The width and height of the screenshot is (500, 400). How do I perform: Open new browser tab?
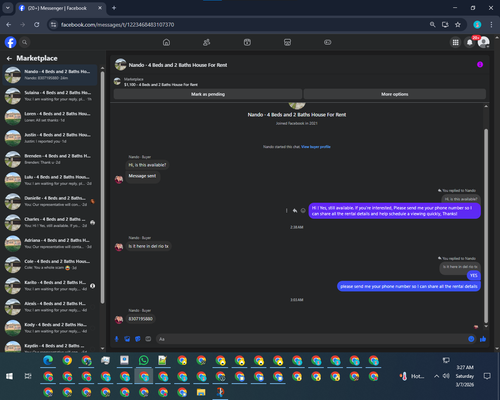pyautogui.click(x=114, y=8)
